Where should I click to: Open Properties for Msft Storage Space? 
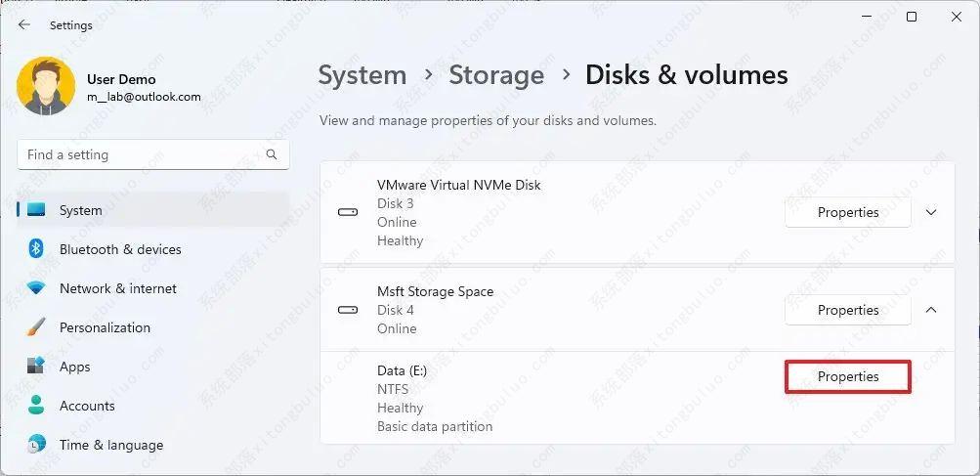(x=847, y=310)
